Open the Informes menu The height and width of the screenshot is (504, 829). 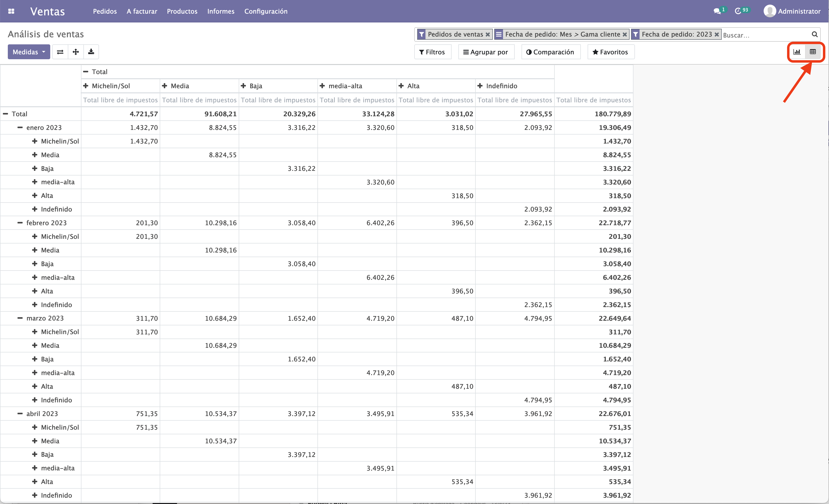click(x=221, y=11)
